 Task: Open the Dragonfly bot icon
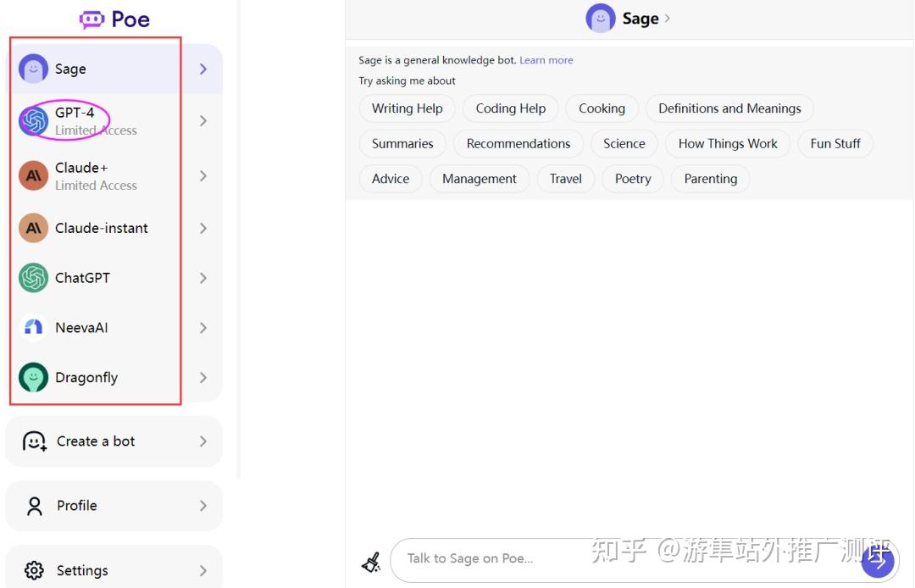tap(31, 377)
